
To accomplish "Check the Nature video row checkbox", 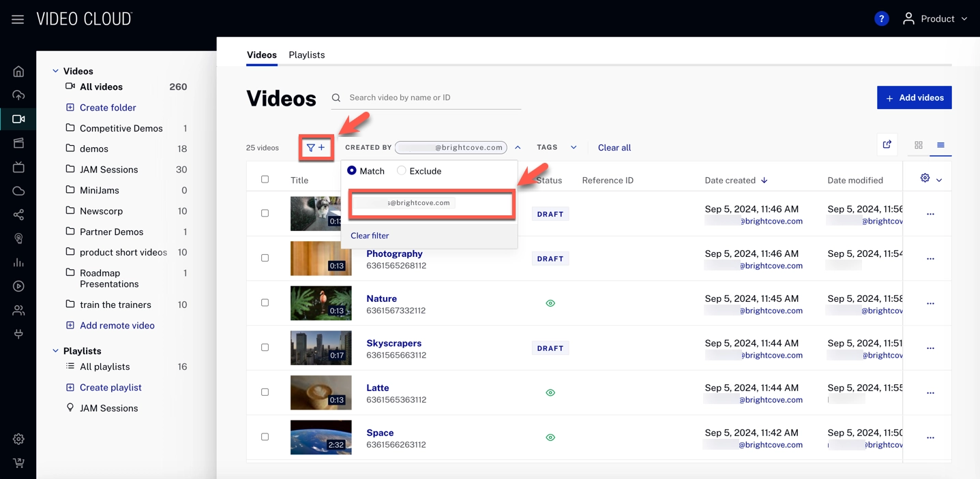I will tap(265, 303).
